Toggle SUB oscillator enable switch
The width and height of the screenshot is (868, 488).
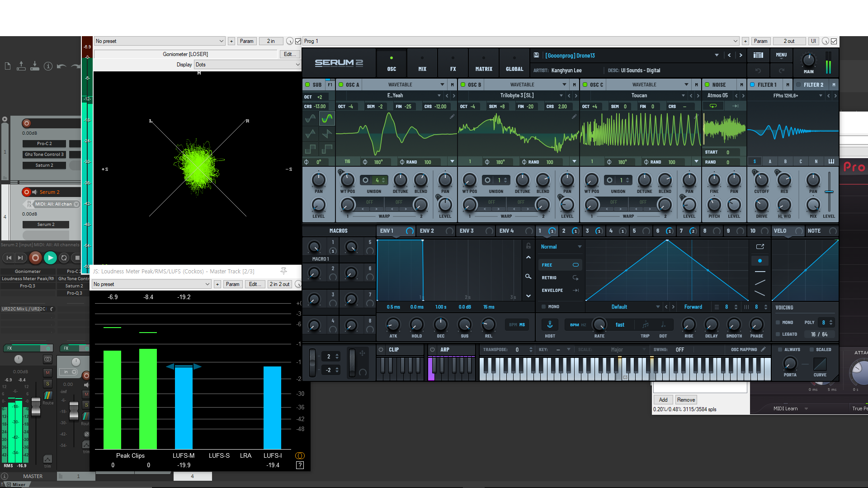coord(307,84)
